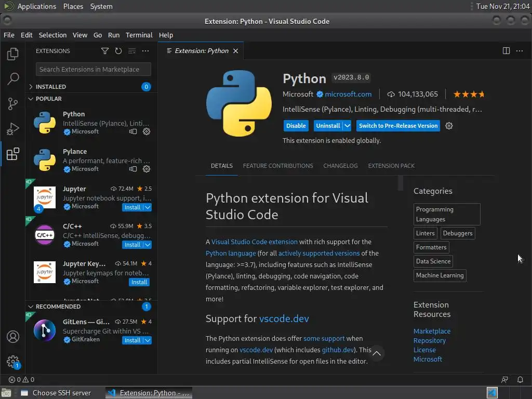
Task: Open Source Control view
Action: coord(13,104)
